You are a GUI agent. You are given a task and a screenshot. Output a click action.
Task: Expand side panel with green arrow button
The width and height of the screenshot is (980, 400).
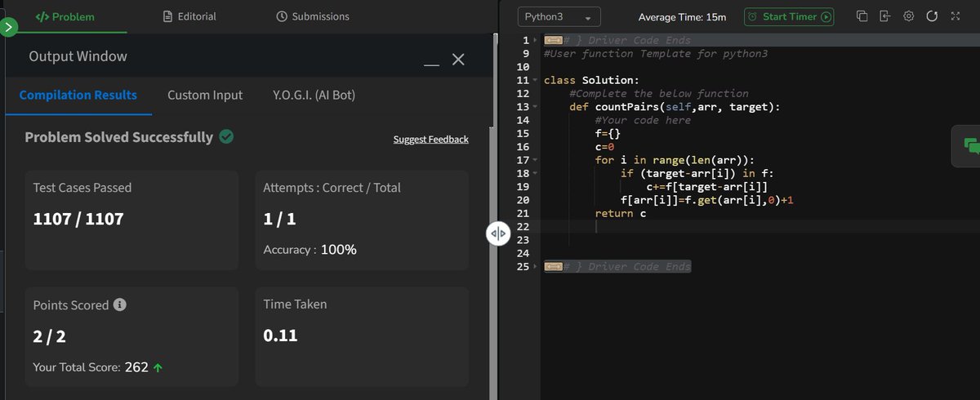[9, 27]
